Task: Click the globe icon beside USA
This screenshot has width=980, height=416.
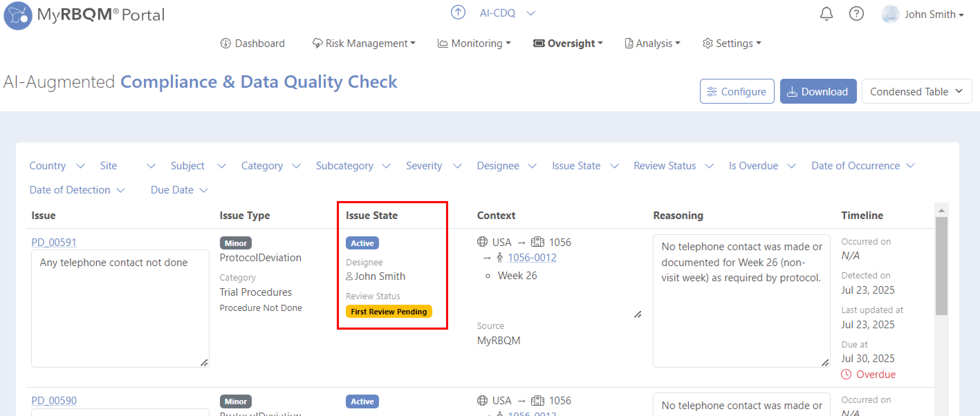Action: pyautogui.click(x=482, y=242)
